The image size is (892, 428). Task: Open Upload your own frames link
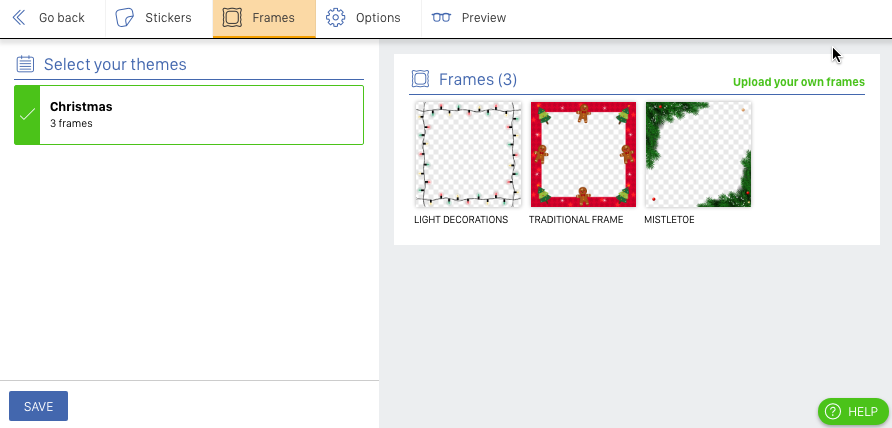[799, 82]
